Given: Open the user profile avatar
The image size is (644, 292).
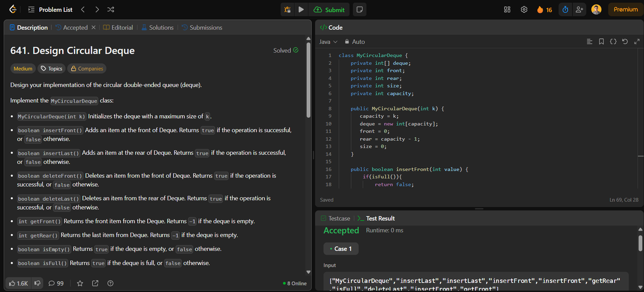Looking at the screenshot, I should (596, 10).
